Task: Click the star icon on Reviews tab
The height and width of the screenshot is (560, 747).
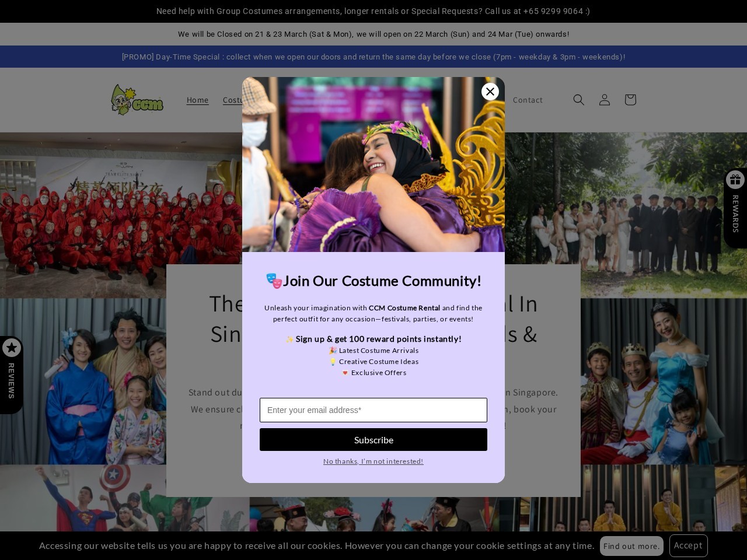Action: pos(12,348)
